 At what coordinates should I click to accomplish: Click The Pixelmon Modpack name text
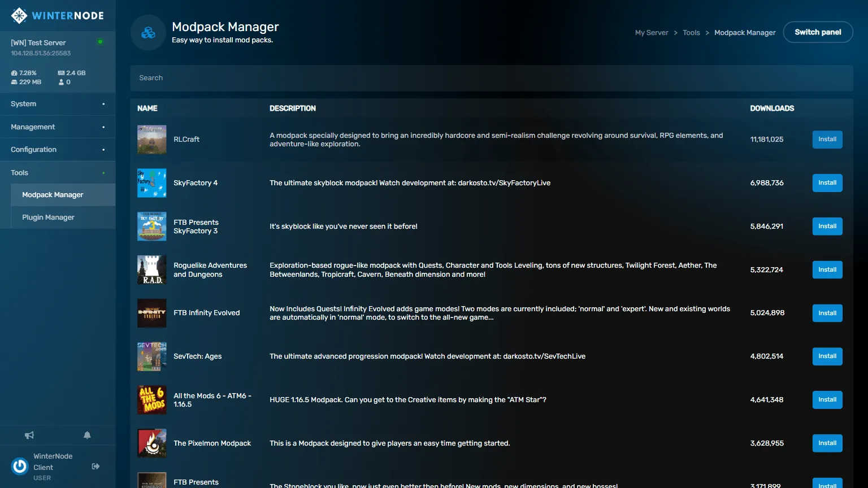(212, 443)
